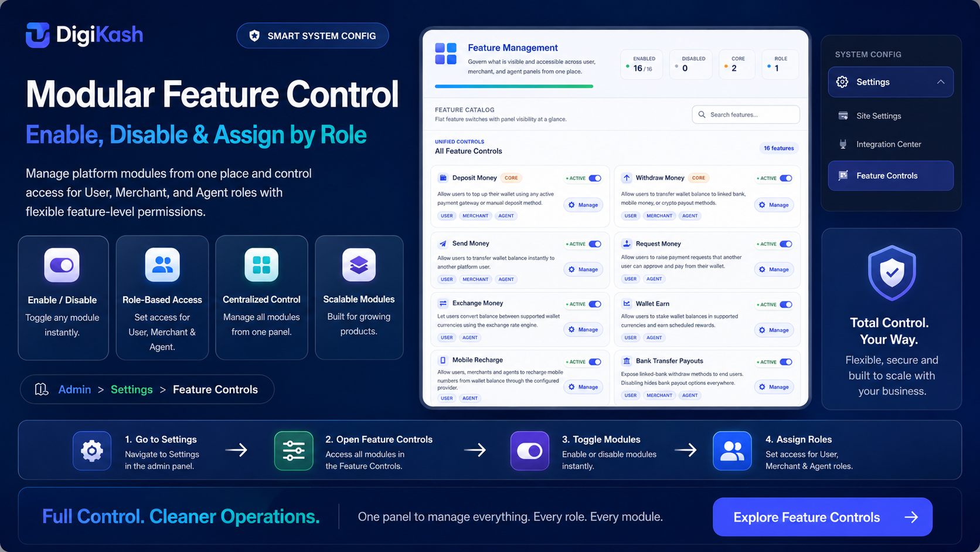980x552 pixels.
Task: Click Manage for Request Money
Action: 774,269
